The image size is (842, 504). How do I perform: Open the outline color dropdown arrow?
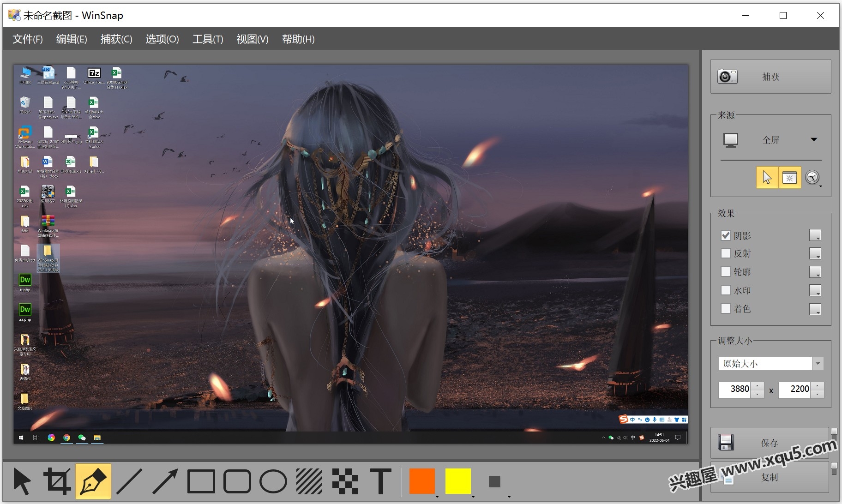(x=437, y=497)
